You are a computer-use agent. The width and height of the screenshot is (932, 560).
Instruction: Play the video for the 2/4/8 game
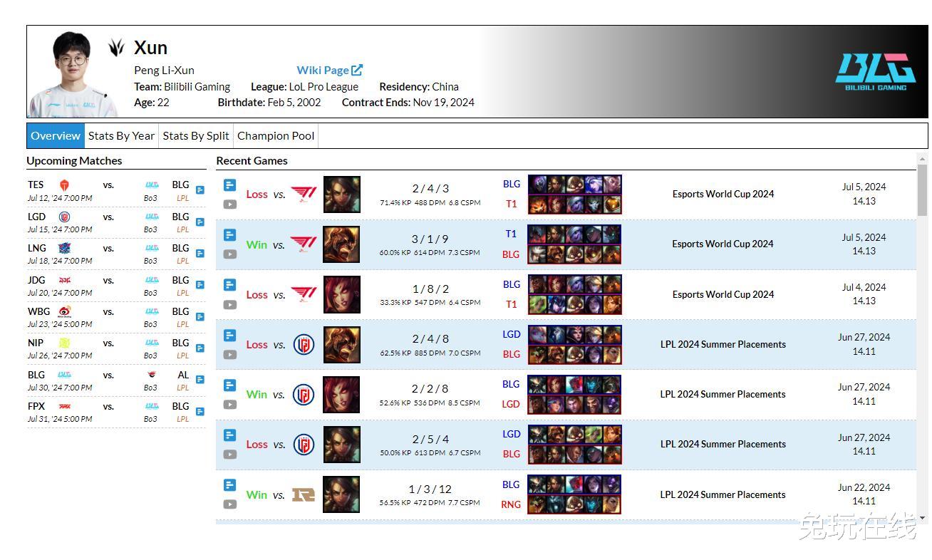tap(229, 355)
